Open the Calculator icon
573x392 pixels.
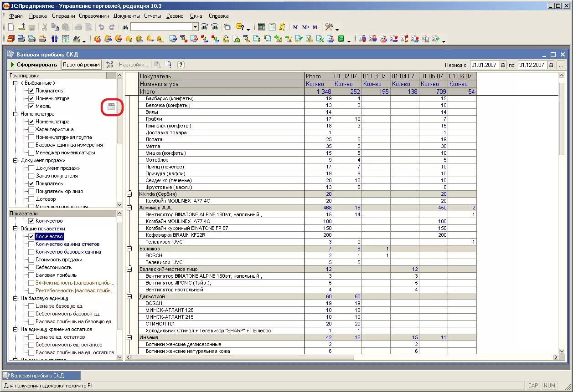pyautogui.click(x=262, y=27)
